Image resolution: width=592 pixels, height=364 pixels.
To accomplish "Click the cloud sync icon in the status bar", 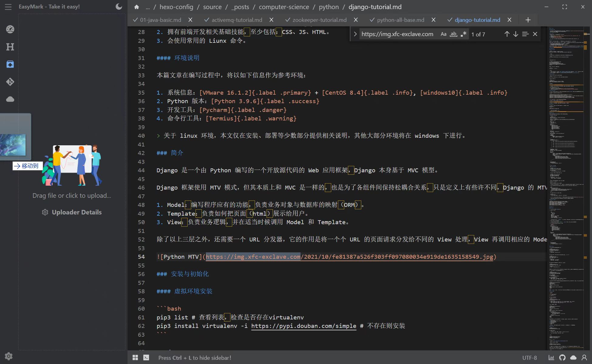I will [573, 358].
